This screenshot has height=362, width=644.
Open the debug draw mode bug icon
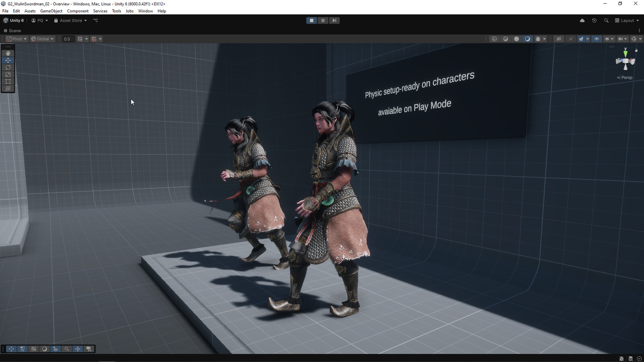(538, 39)
